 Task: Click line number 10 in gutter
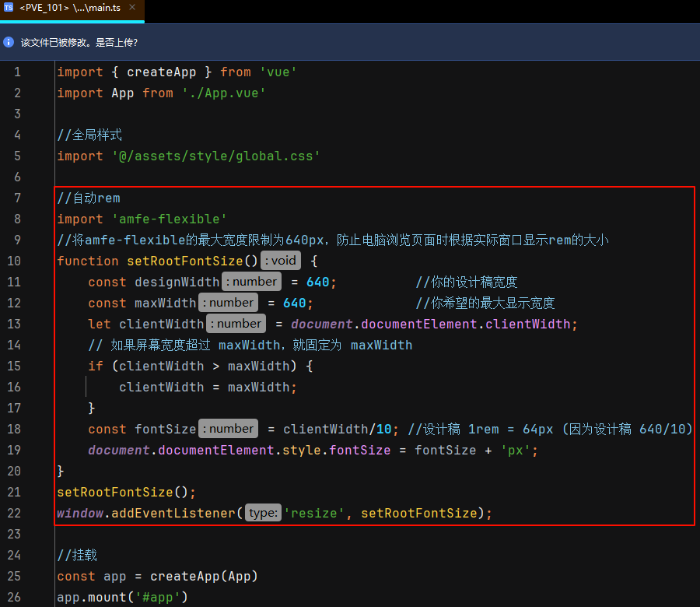coord(14,261)
